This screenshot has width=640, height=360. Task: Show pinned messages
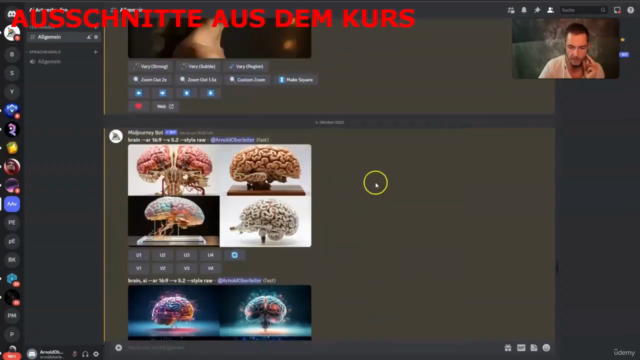pyautogui.click(x=537, y=10)
